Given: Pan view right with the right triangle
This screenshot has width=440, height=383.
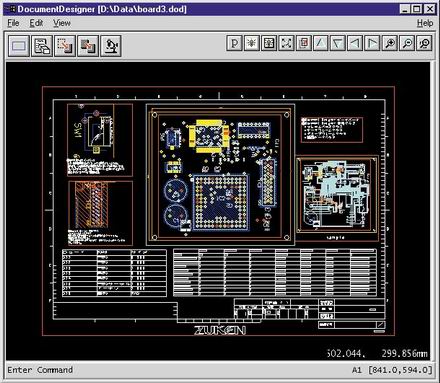Looking at the screenshot, I should tap(372, 43).
